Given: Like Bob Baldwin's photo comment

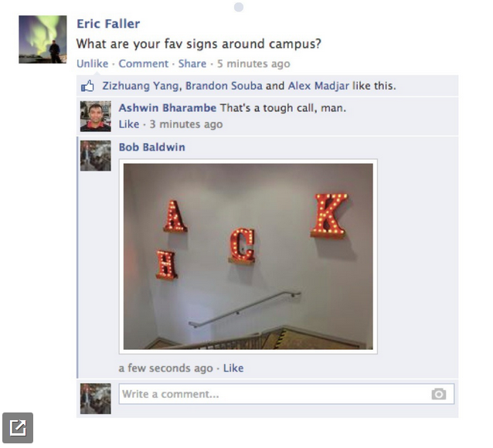Looking at the screenshot, I should tap(233, 368).
